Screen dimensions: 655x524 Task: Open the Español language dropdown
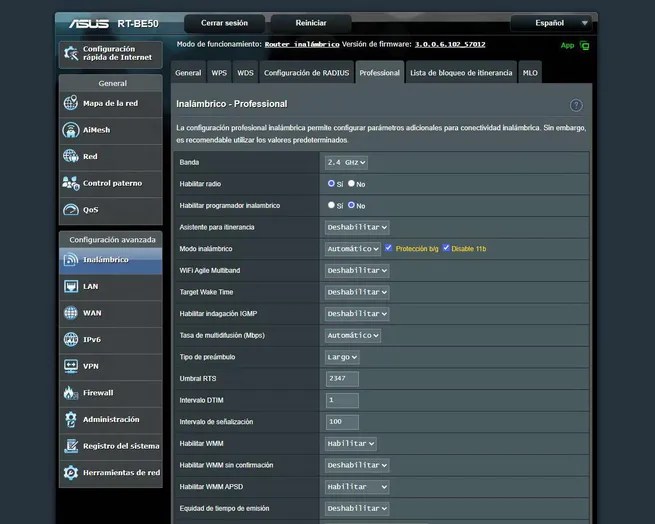point(551,22)
